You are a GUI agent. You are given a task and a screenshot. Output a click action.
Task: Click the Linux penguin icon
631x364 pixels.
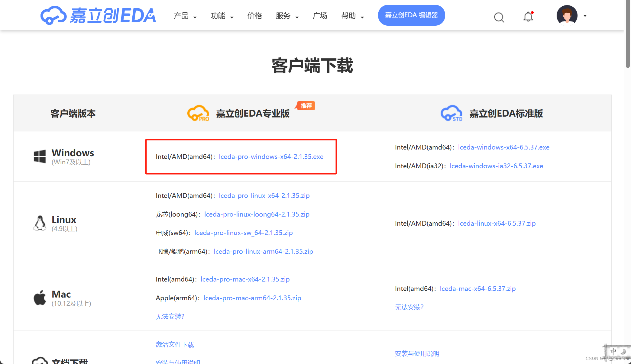[x=40, y=223]
